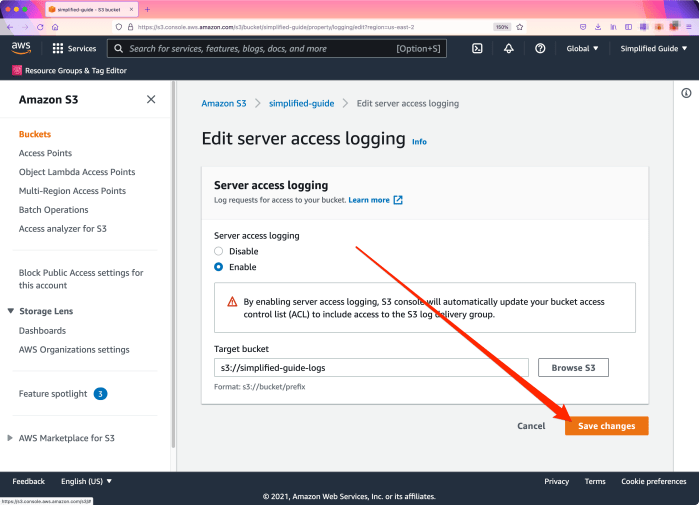Screen dimensions: 699x505
Task: Go to the browser home page icon
Action: [55, 27]
